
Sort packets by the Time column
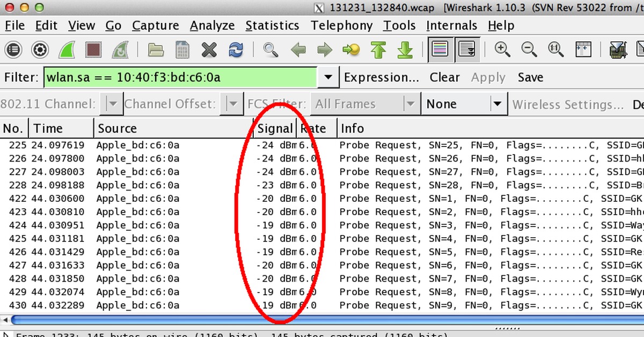[x=62, y=128]
